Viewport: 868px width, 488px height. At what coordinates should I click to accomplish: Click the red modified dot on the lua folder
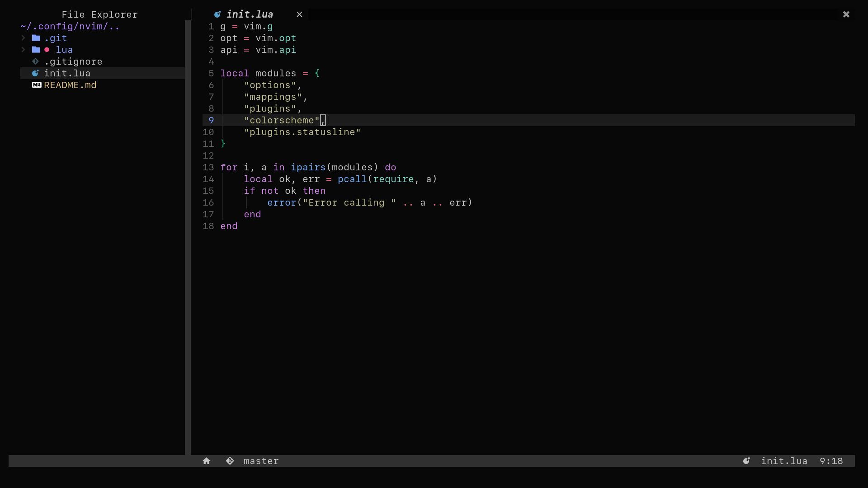(x=47, y=50)
